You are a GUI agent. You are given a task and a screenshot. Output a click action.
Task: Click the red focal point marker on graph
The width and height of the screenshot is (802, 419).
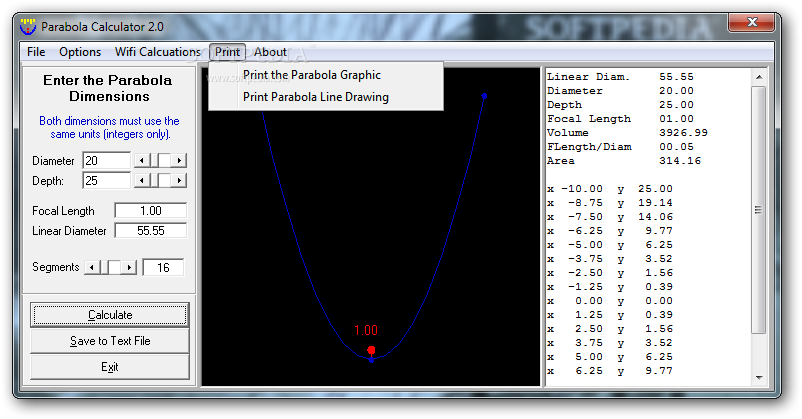tap(371, 350)
